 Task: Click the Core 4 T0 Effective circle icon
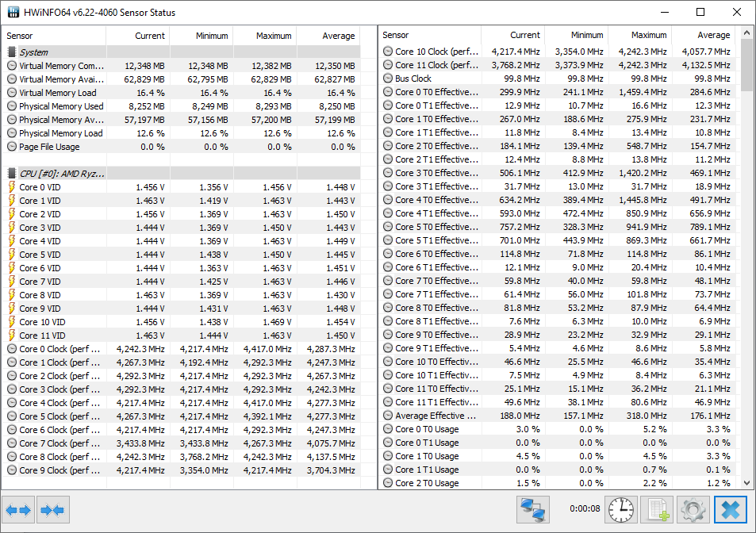point(388,200)
